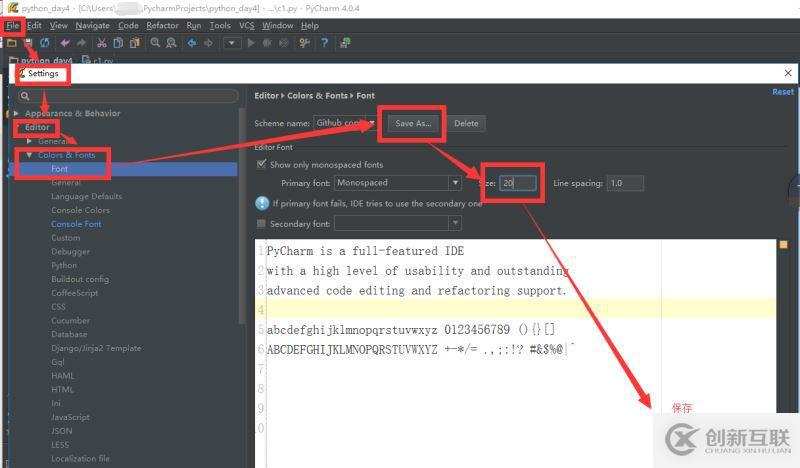Click the font Size input field

pyautogui.click(x=518, y=183)
